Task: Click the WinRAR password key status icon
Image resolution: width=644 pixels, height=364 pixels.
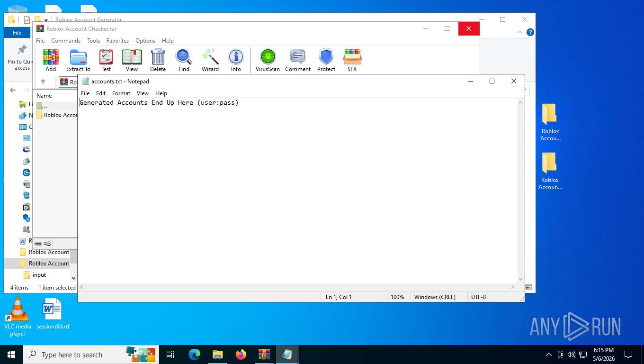Action: [x=47, y=244]
